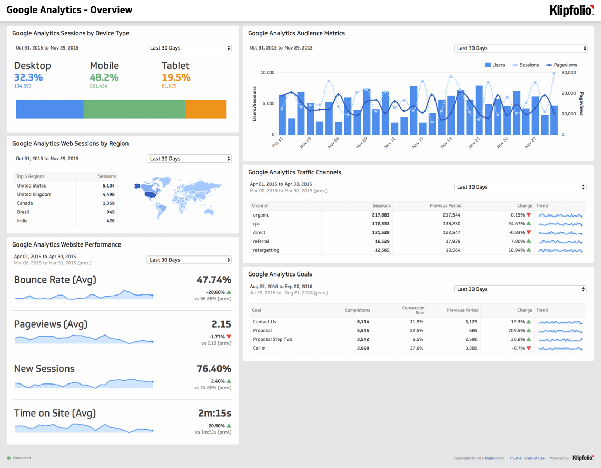Click the direct channel row label
This screenshot has width=601, height=468.
259,233
